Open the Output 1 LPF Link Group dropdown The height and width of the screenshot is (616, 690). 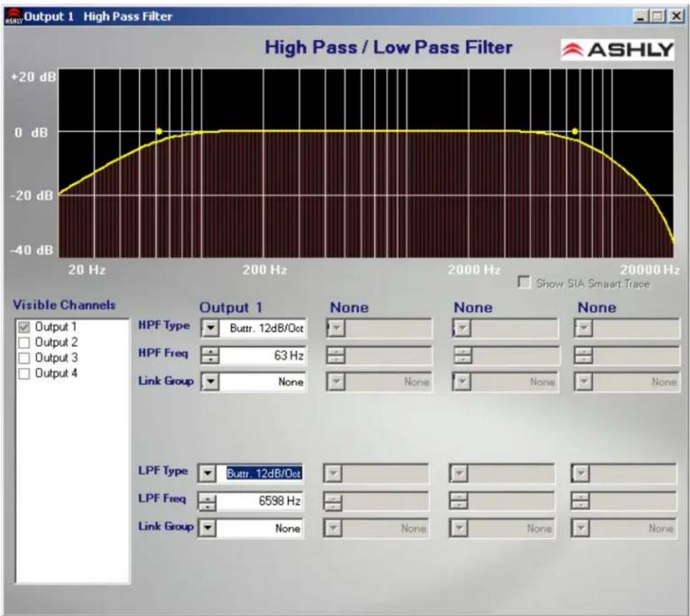[207, 528]
